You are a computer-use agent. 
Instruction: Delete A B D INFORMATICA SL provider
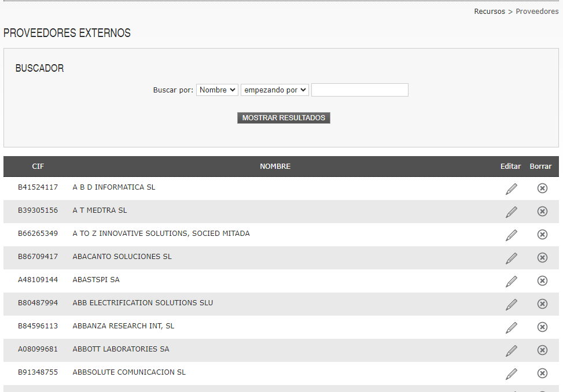coord(542,188)
